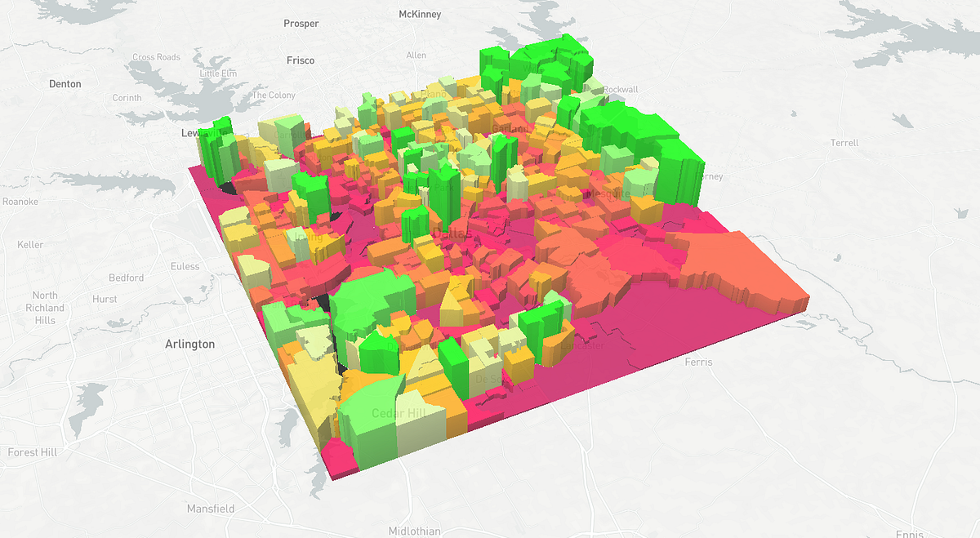980x538 pixels.
Task: Select the Little Elm label
Action: click(218, 73)
